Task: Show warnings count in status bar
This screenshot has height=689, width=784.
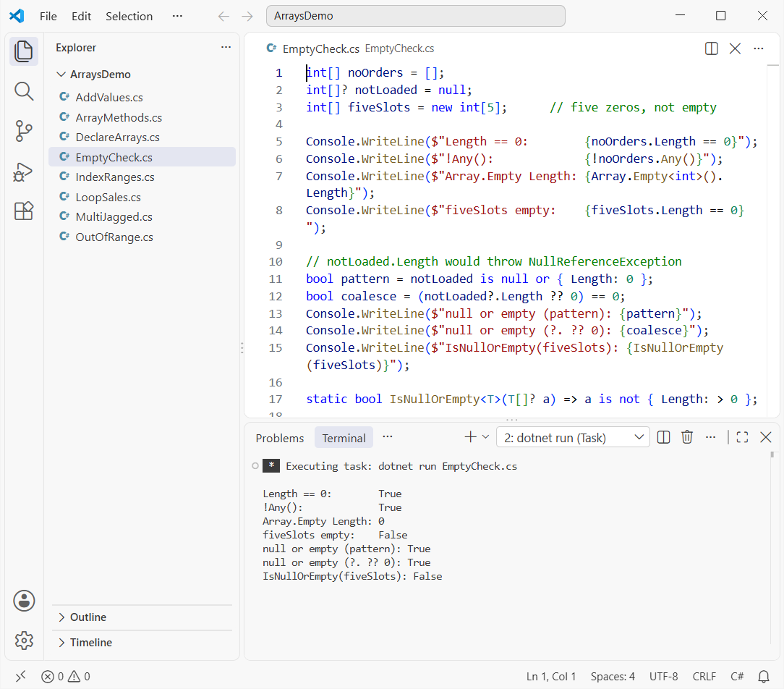Action: point(79,677)
